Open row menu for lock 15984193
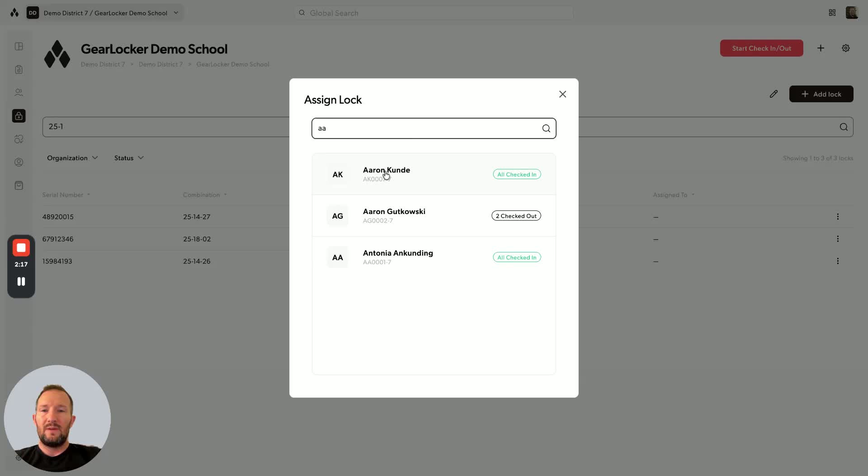The width and height of the screenshot is (868, 476). click(x=838, y=261)
